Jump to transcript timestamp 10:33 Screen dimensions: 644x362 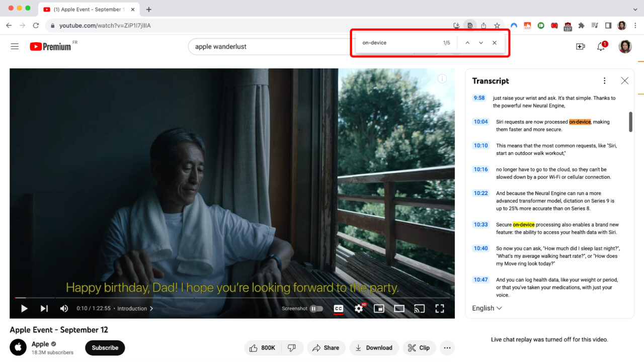point(480,225)
